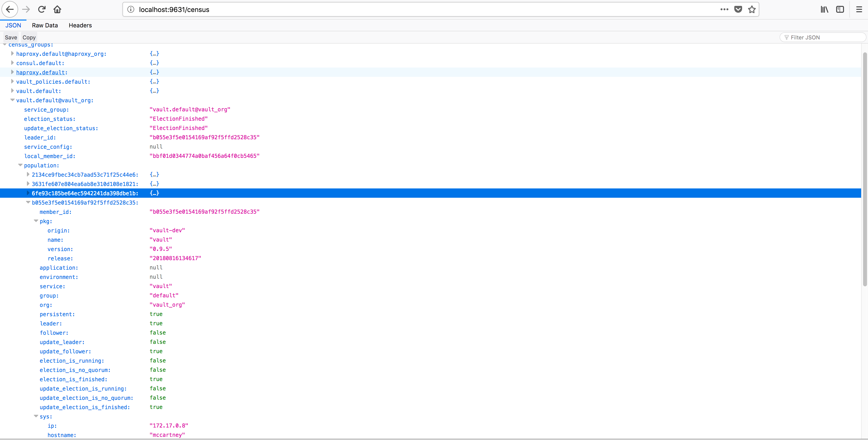Select the haproxy.default key label

42,72
